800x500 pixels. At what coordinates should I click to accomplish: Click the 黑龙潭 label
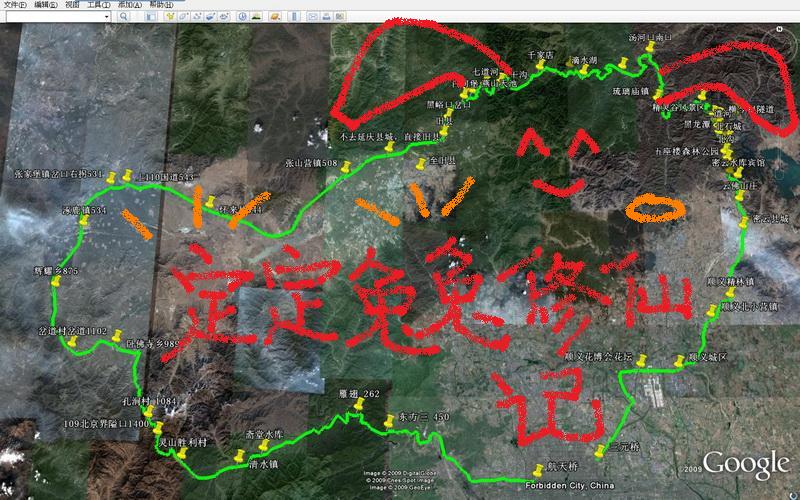(697, 124)
